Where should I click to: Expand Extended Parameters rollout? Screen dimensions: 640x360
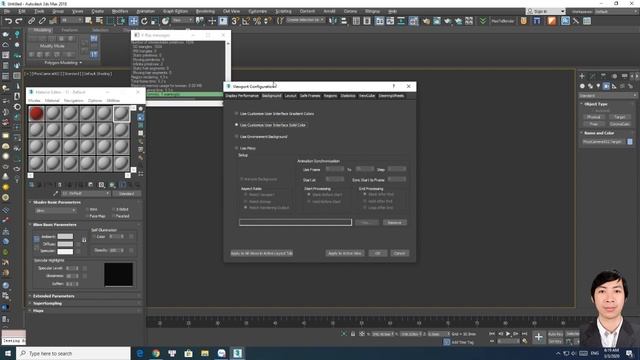click(x=53, y=296)
